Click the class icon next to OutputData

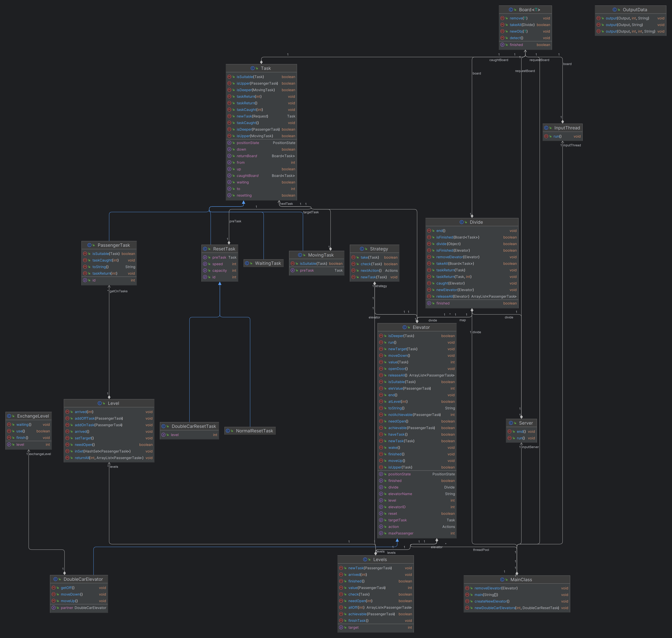click(x=615, y=10)
